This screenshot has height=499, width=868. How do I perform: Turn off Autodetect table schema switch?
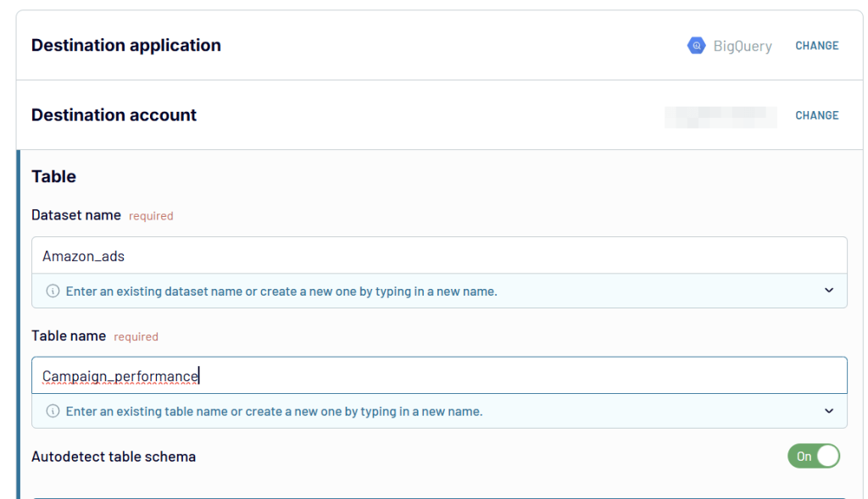click(x=814, y=457)
